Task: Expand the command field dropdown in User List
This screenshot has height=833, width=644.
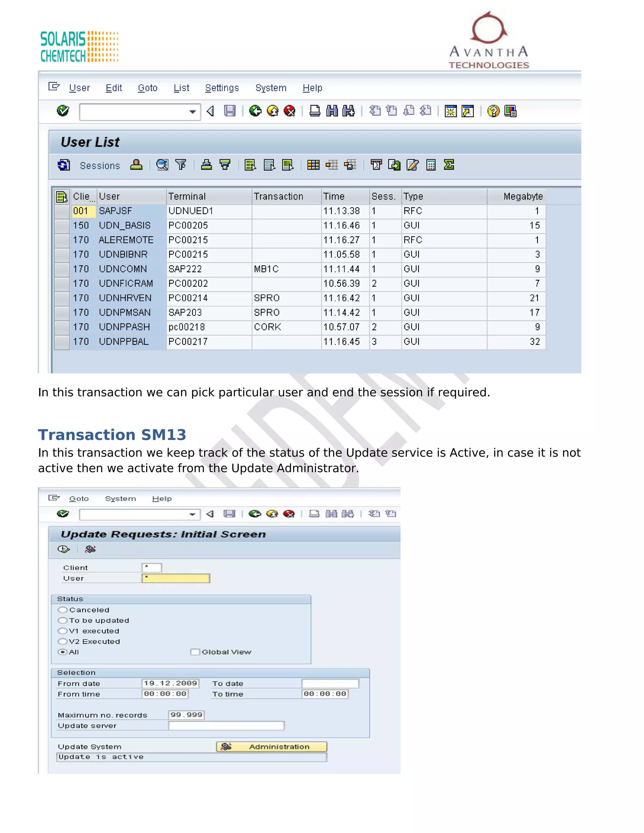Action: pyautogui.click(x=193, y=112)
